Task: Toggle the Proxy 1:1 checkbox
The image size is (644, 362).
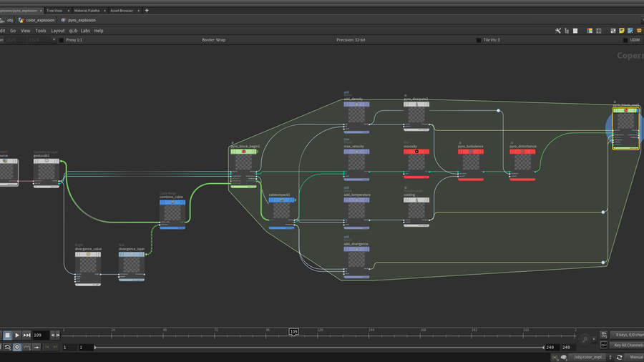Action: (x=61, y=40)
